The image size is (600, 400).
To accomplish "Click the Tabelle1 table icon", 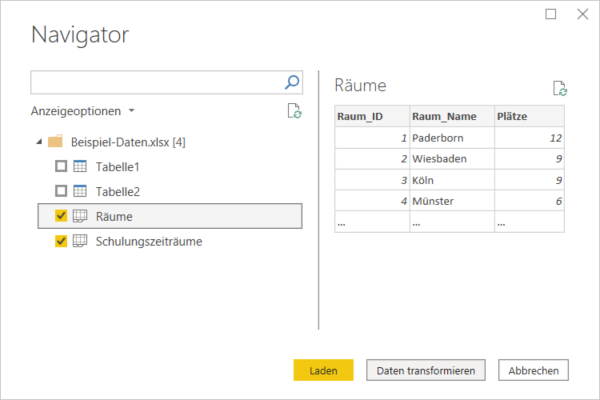I will click(x=80, y=166).
